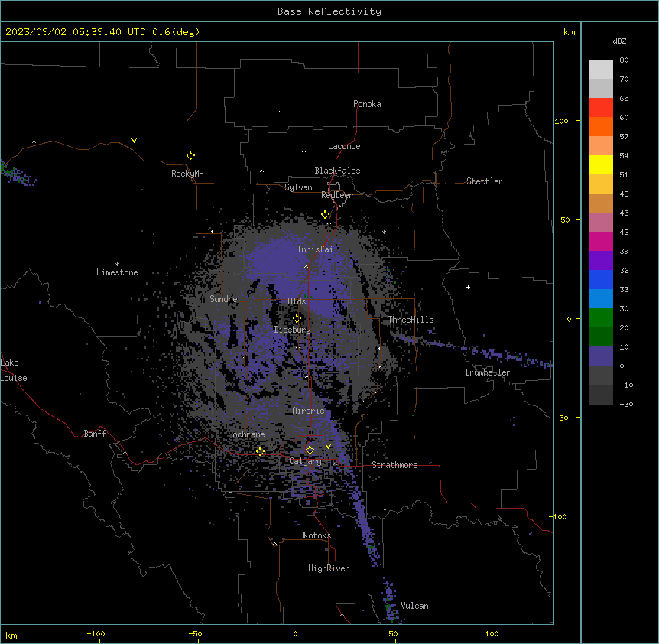Screen dimensions: 659x644
Task: Click the green 30-20 dBZ legend swatch
Action: (601, 318)
